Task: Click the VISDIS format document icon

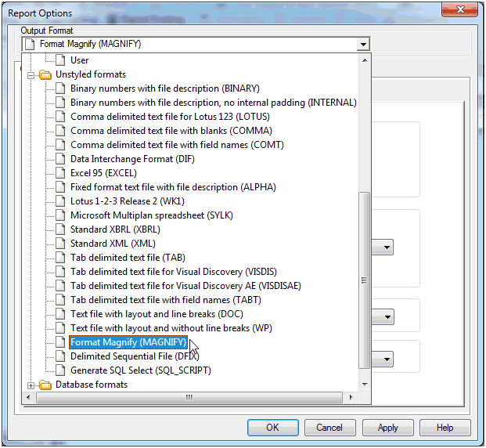Action: [60, 272]
